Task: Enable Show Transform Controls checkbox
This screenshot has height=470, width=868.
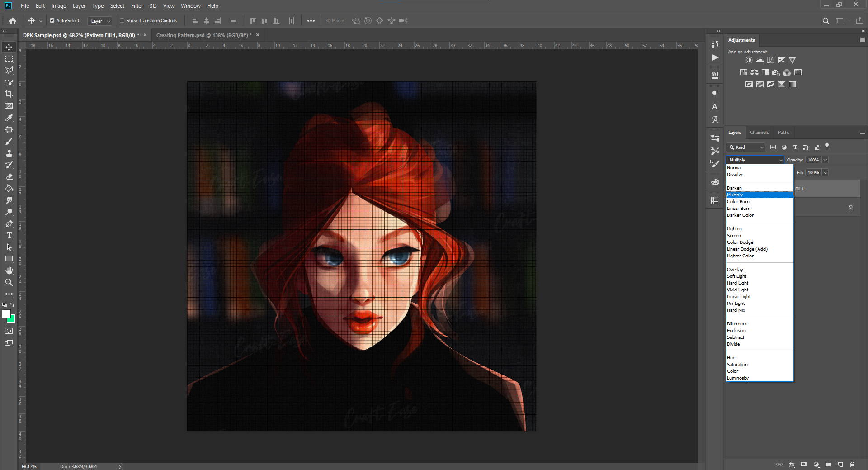Action: pyautogui.click(x=122, y=21)
